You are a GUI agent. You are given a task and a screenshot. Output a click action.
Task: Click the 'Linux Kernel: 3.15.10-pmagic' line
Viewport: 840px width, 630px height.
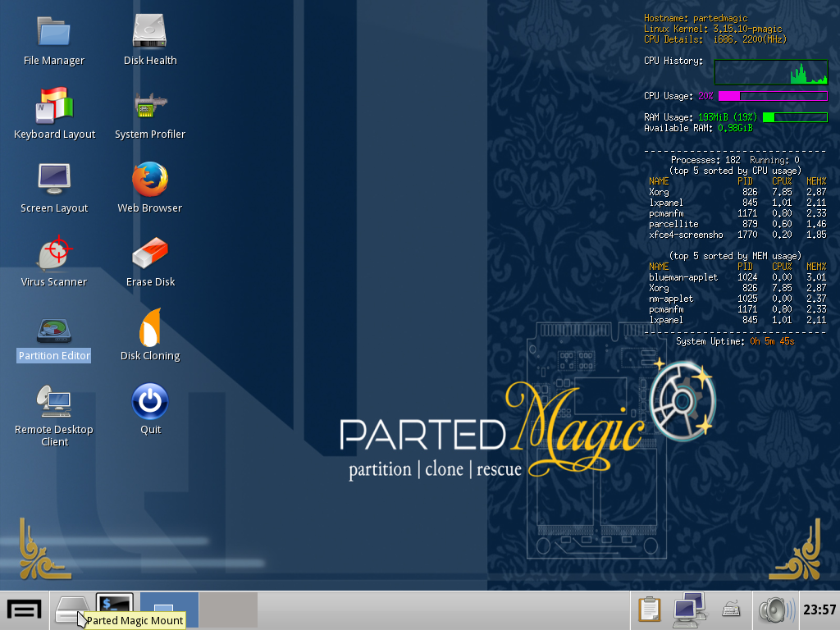tap(713, 29)
